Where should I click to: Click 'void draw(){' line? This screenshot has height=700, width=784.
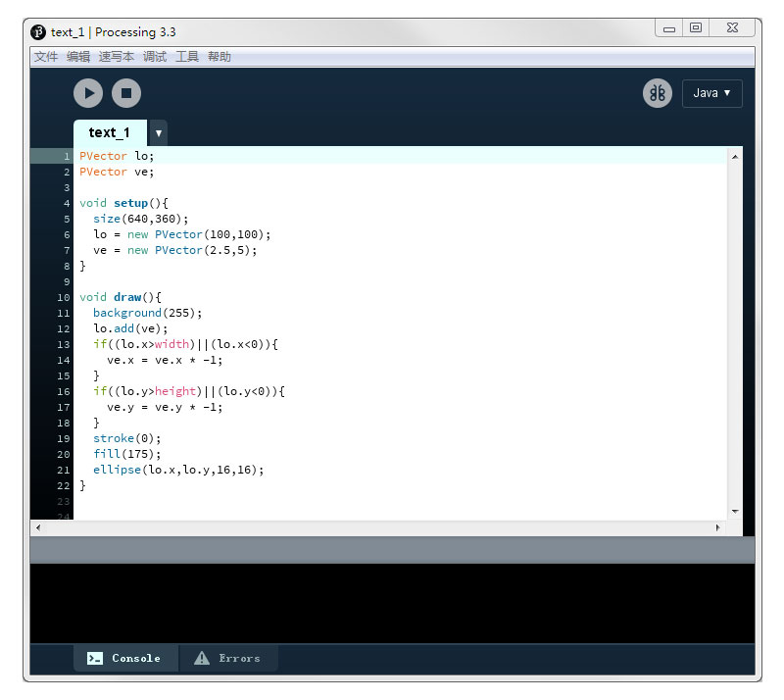click(120, 297)
